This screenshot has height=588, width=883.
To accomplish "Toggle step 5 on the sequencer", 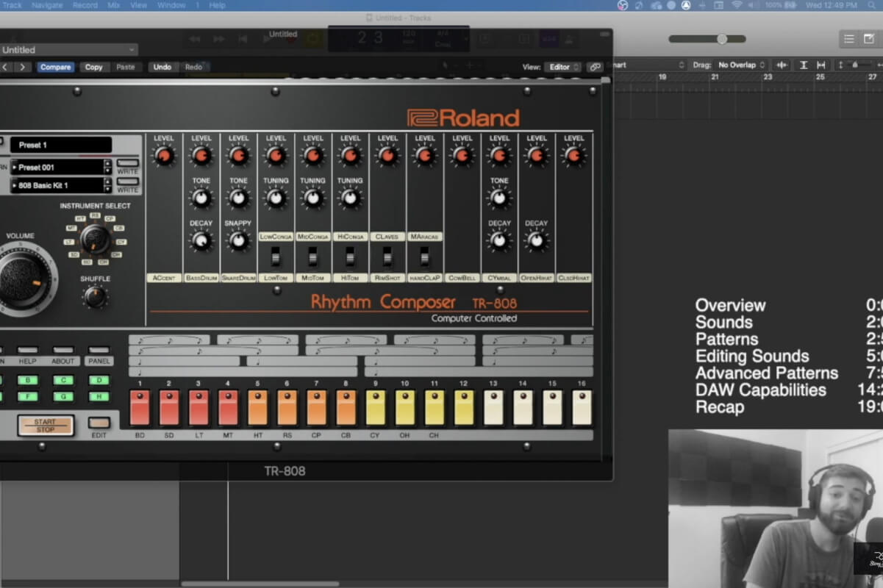I will point(257,407).
